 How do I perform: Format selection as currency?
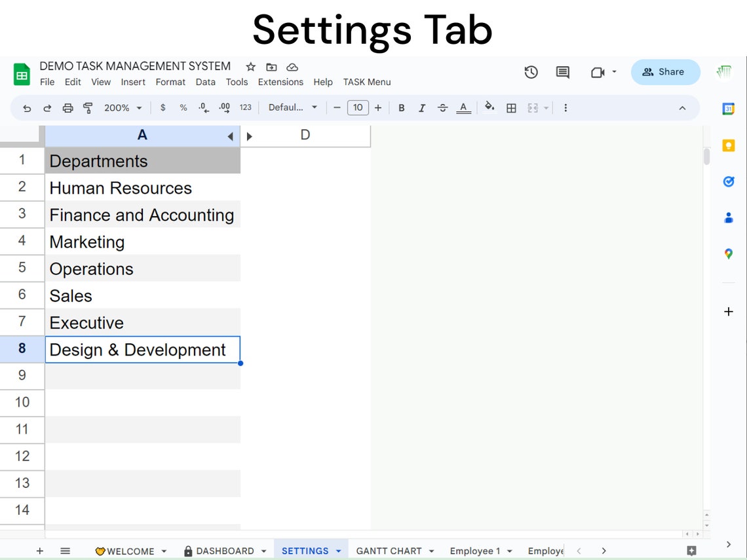163,107
